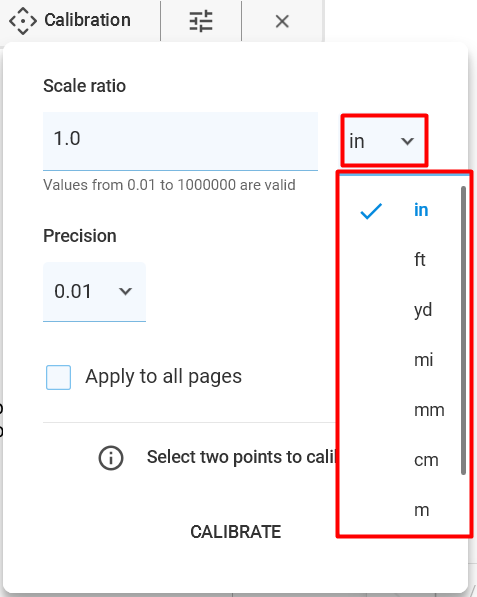Click the info icon beside calibration hint
Image resolution: width=477 pixels, height=597 pixels.
[x=111, y=458]
